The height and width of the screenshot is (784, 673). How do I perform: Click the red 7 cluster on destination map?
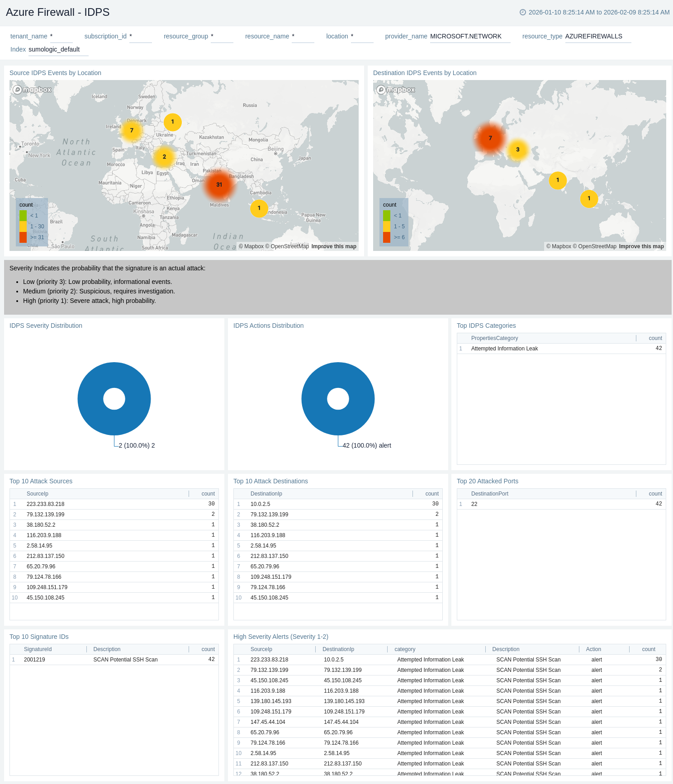490,138
